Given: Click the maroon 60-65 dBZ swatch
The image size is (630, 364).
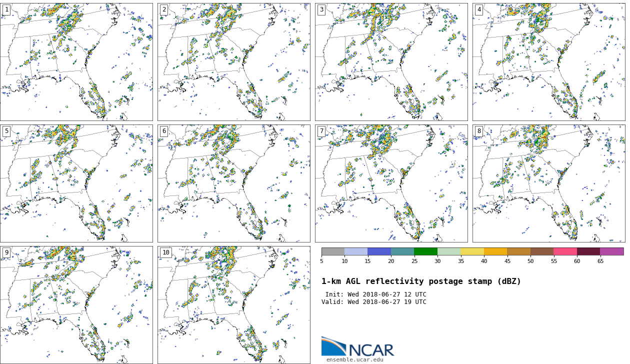Looking at the screenshot, I should point(588,251).
